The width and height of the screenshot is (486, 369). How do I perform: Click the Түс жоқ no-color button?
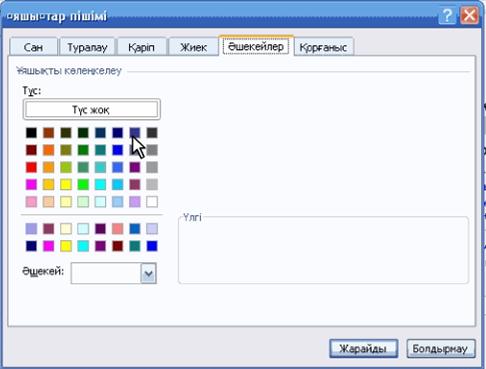[91, 109]
